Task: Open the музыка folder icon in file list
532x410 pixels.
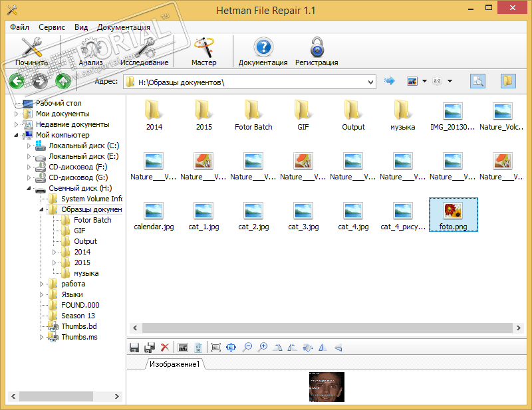Action: pyautogui.click(x=403, y=110)
